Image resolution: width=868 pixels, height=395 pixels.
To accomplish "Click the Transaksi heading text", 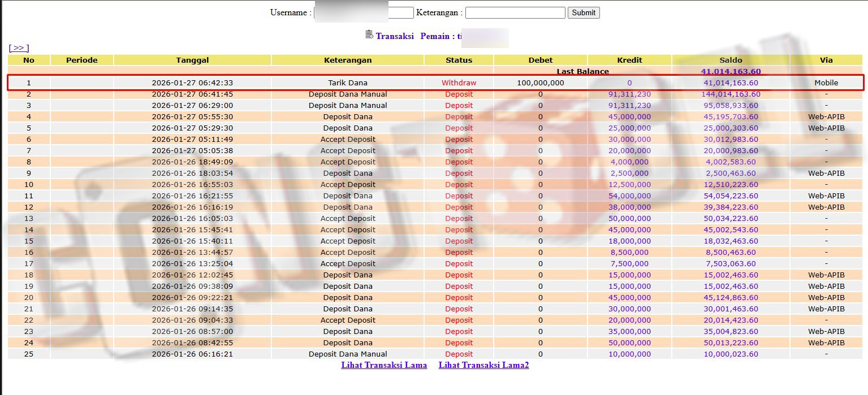I will [x=395, y=36].
